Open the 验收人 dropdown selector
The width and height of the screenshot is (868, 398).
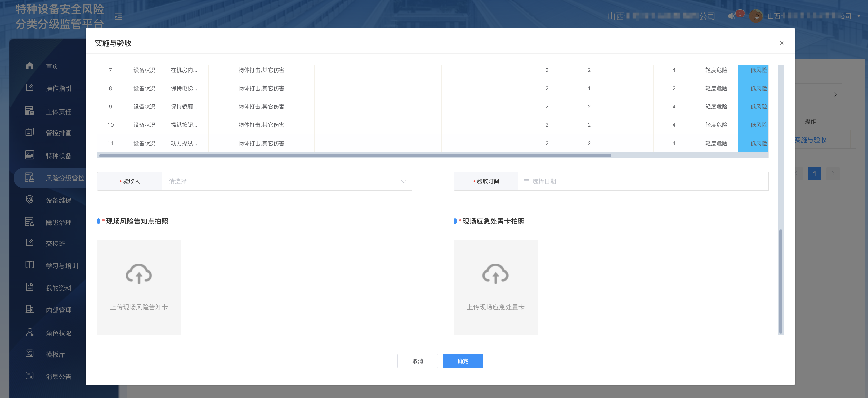coord(287,182)
